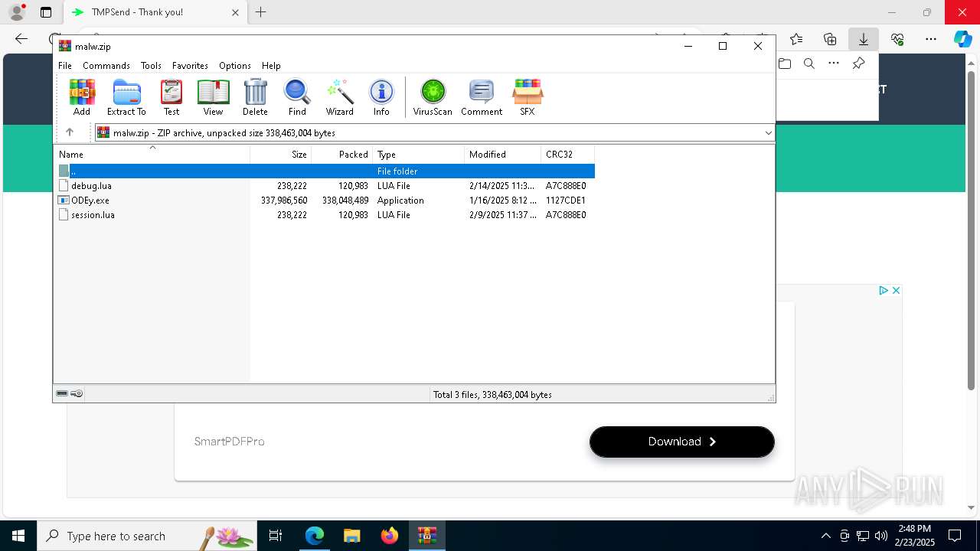Sort by the CRC32 column header
Viewport: 980px width, 551px height.
(568, 155)
